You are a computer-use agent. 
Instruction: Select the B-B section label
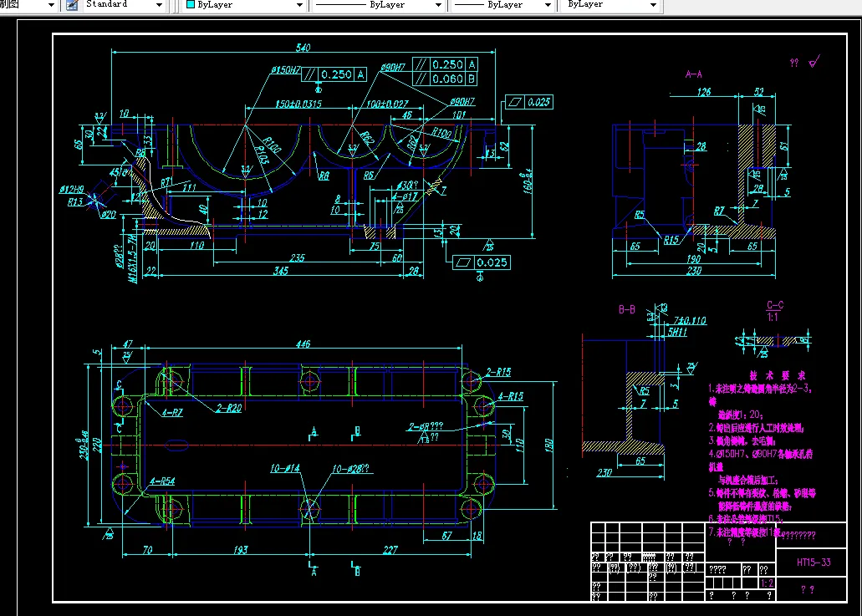click(x=627, y=310)
